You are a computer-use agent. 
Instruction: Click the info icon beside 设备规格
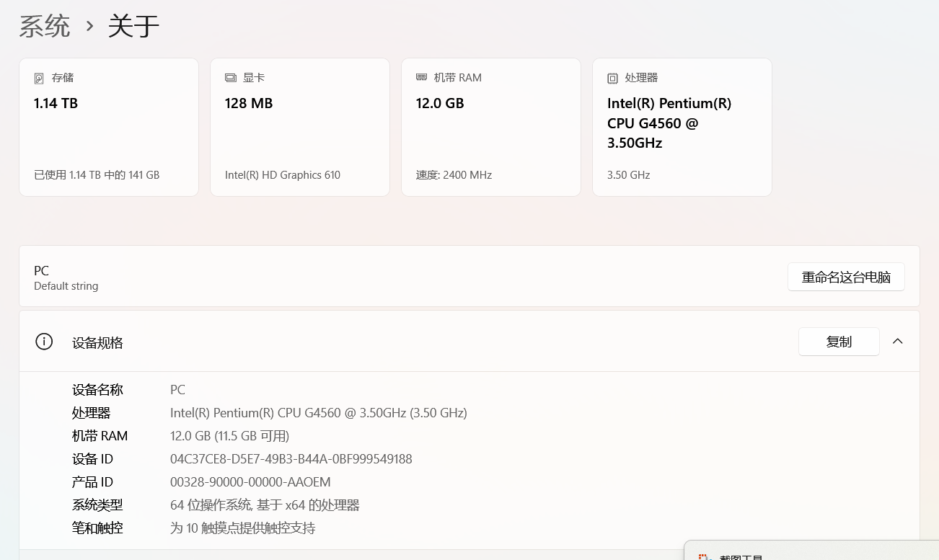(44, 342)
